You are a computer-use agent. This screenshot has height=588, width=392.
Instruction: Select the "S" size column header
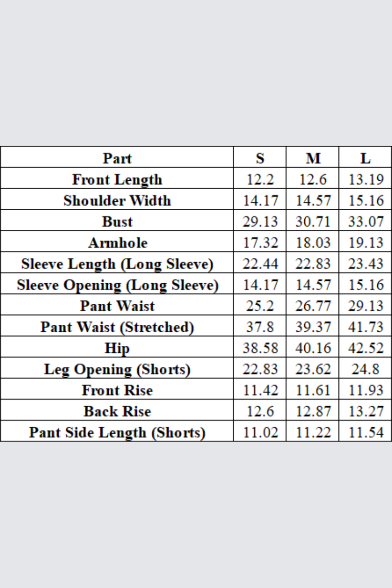[260, 158]
